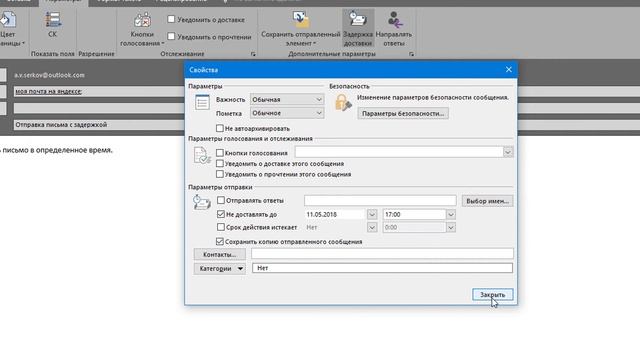This screenshot has height=360, width=640.
Task: Check Уведомить о доставке этого сообщения
Action: pos(220,163)
